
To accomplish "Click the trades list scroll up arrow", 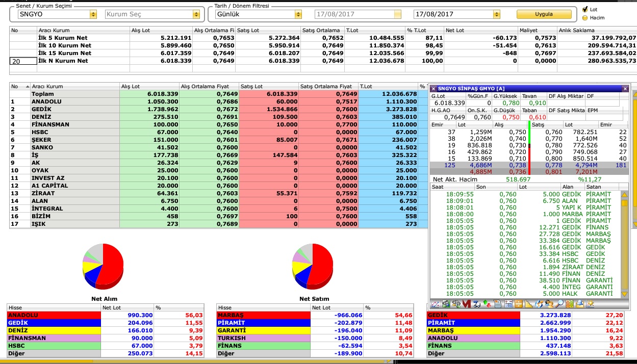I will pos(624,194).
